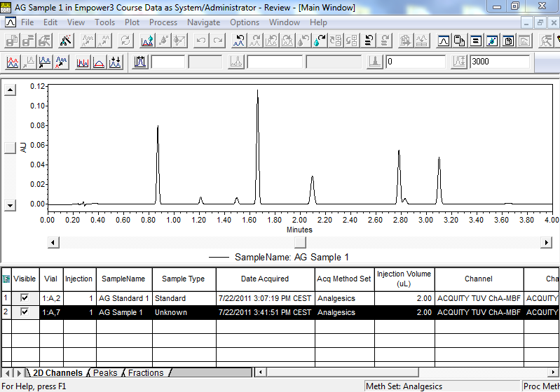This screenshot has width=560, height=392.
Task: Click the plot vertical zoom down arrow
Action: pyautogui.click(x=10, y=206)
